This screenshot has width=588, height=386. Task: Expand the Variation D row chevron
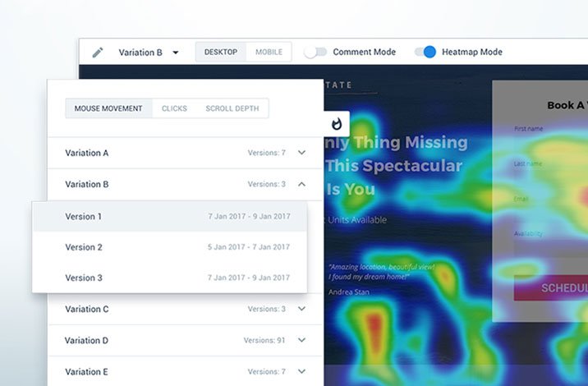(x=301, y=340)
